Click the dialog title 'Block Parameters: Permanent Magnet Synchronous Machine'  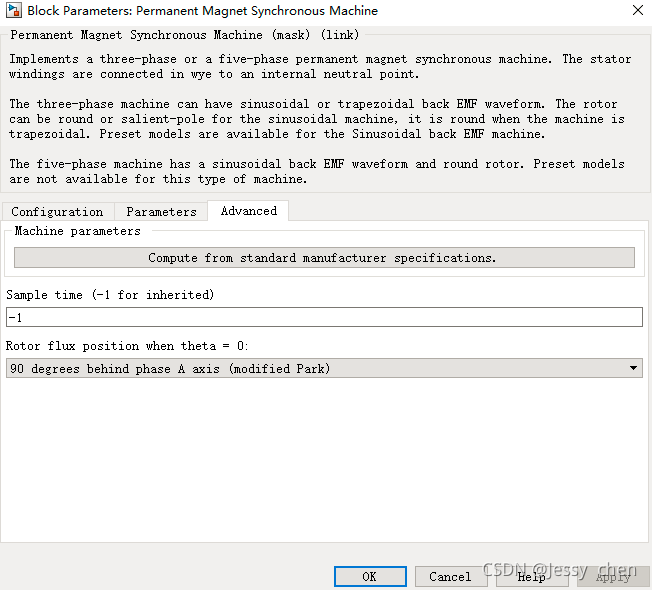click(203, 11)
